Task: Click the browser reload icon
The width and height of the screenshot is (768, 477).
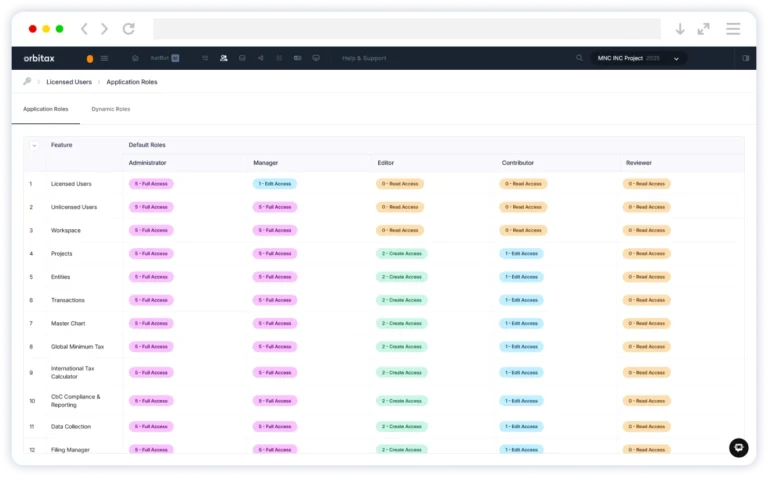Action: click(x=128, y=29)
